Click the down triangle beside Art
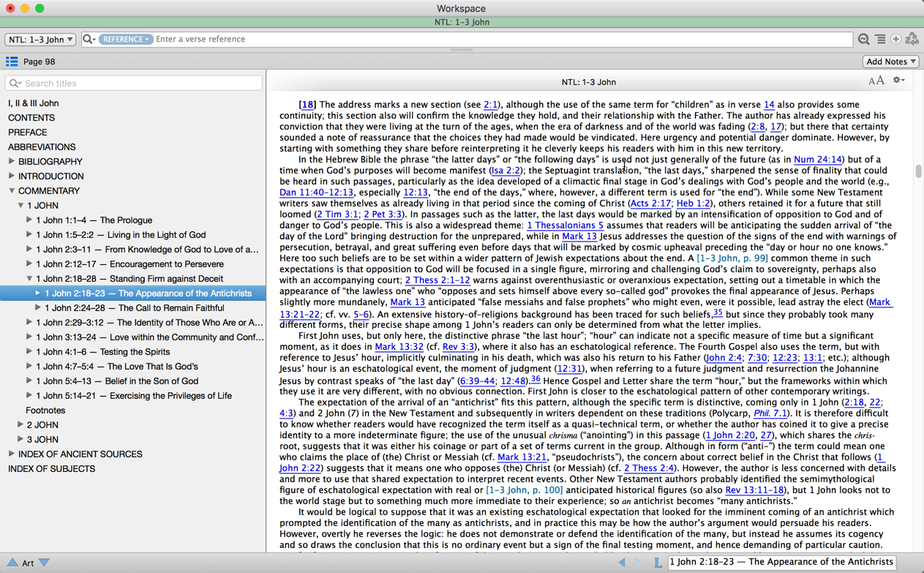The height and width of the screenshot is (573, 924). 45,563
